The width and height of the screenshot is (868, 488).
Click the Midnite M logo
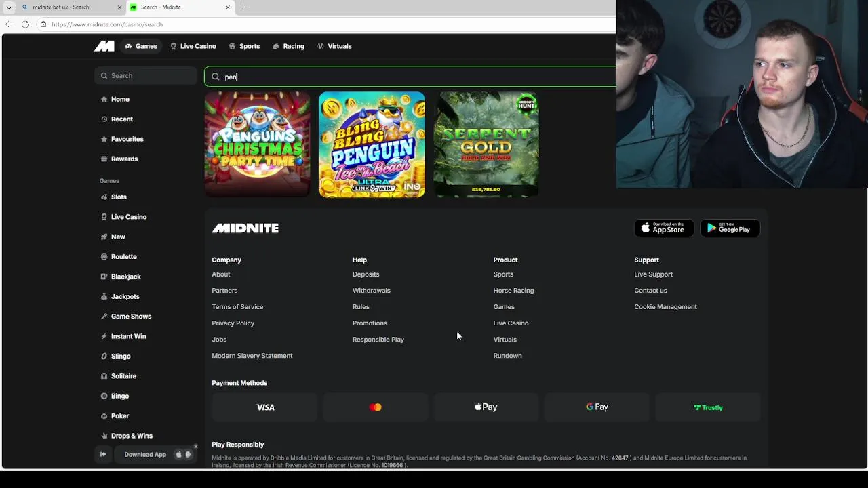click(x=104, y=46)
